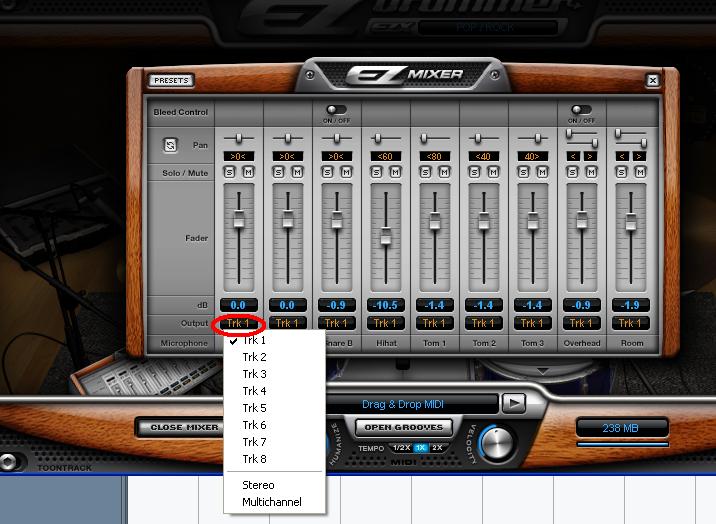The image size is (716, 524).
Task: Open Snare B output Trk 1 dropdown
Action: pyautogui.click(x=337, y=323)
